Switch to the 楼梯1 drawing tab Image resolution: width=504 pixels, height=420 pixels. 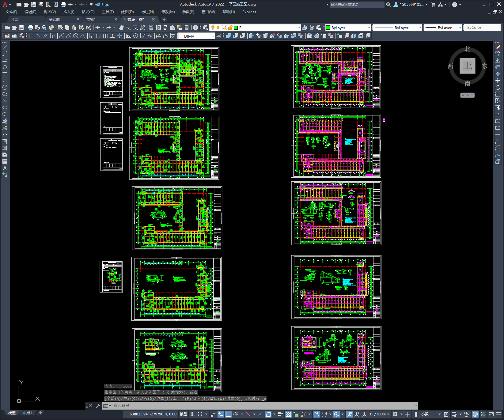(x=91, y=19)
